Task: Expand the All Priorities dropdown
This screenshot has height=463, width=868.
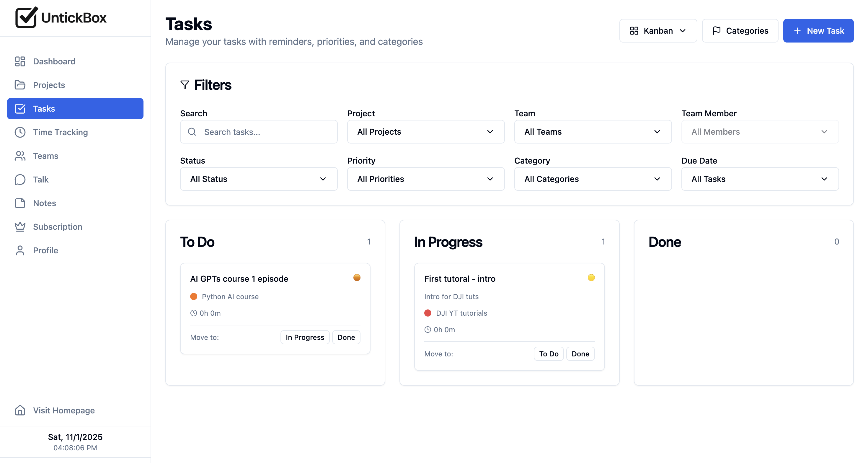Action: (x=425, y=179)
